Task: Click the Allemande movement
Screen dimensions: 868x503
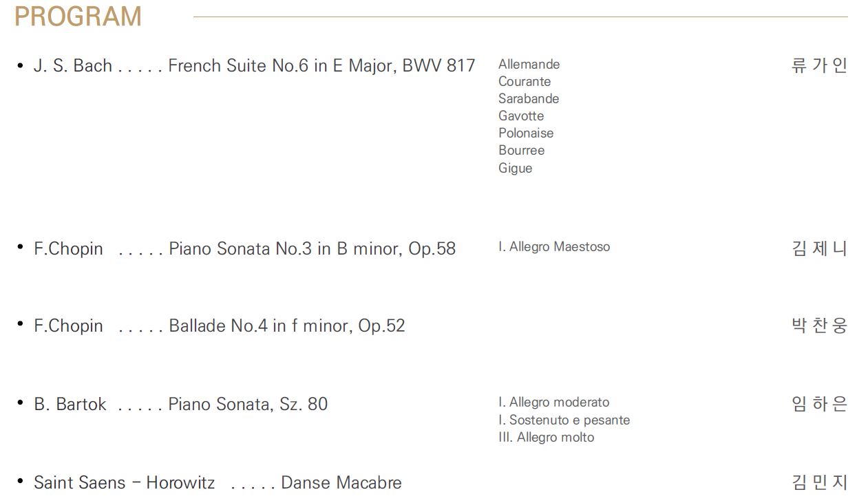Action: click(x=529, y=64)
